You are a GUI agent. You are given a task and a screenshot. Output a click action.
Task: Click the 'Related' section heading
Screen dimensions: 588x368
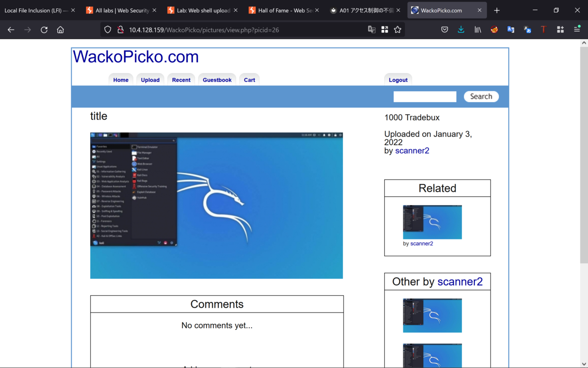point(438,188)
